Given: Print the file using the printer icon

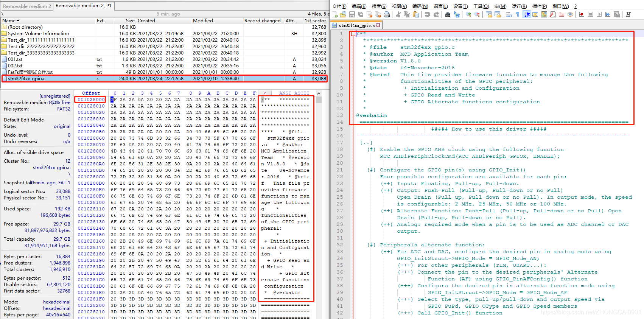Looking at the screenshot, I should (x=387, y=14).
